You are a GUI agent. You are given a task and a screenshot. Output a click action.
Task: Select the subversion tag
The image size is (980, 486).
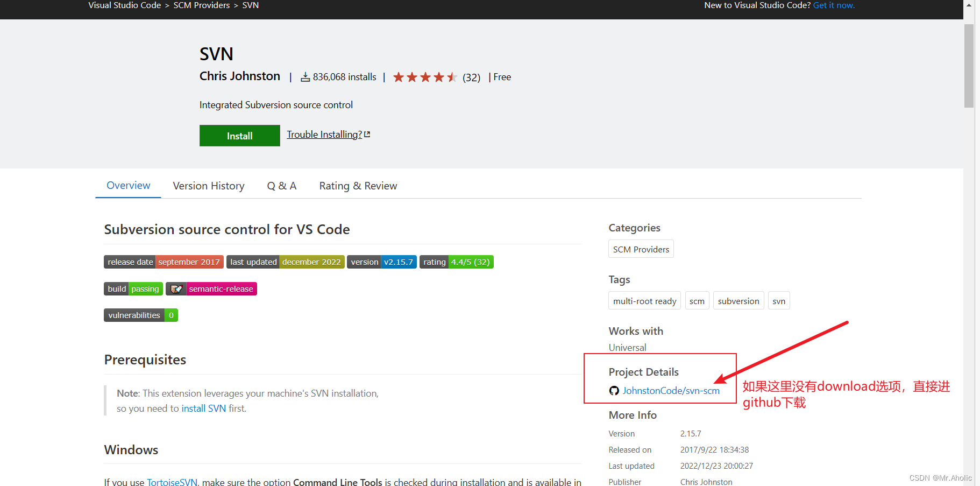738,301
